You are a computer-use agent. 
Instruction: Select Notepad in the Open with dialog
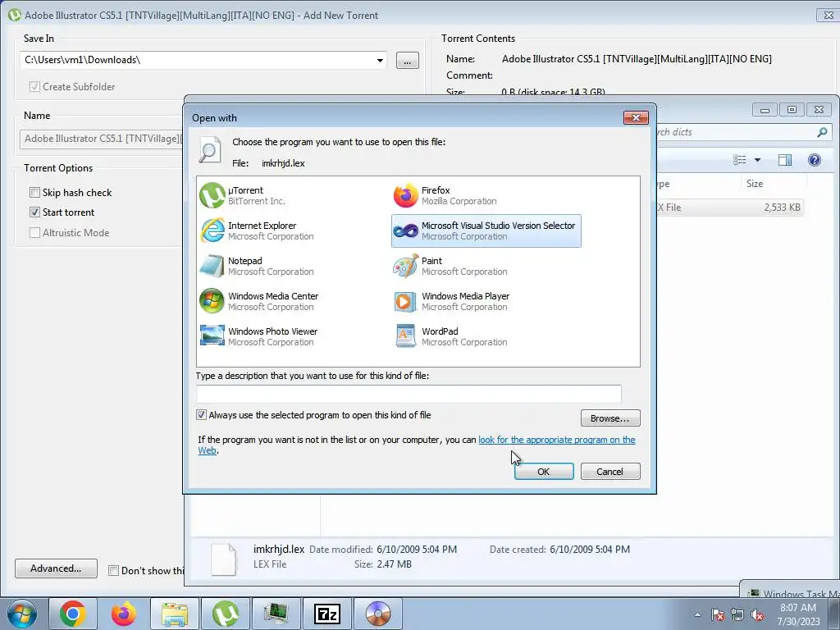tap(257, 267)
